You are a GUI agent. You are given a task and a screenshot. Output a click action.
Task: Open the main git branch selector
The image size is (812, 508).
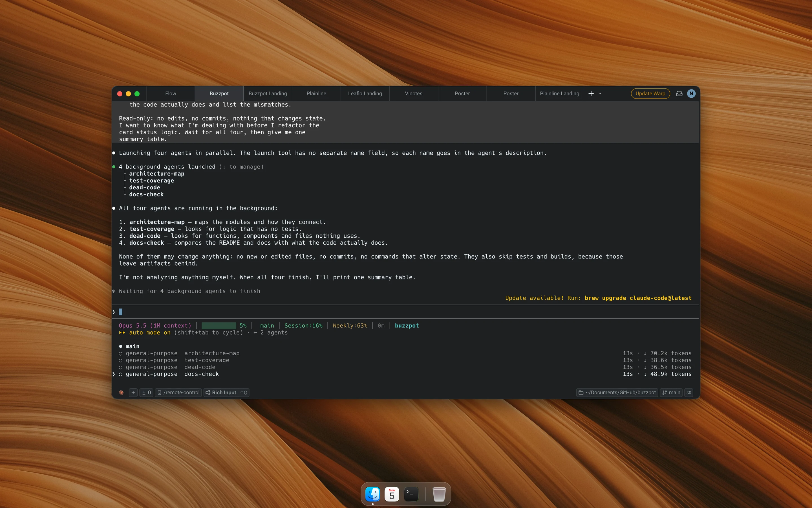(671, 392)
